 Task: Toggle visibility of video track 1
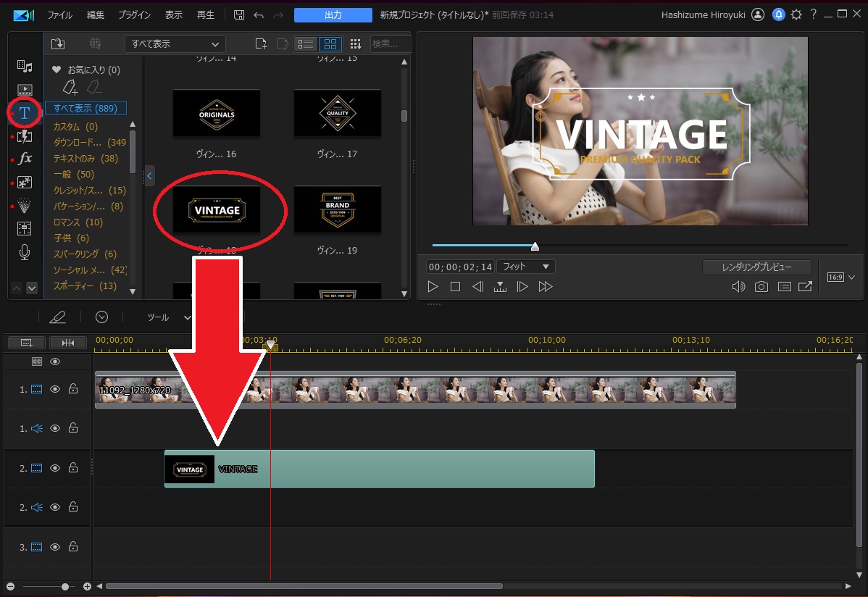tap(55, 389)
